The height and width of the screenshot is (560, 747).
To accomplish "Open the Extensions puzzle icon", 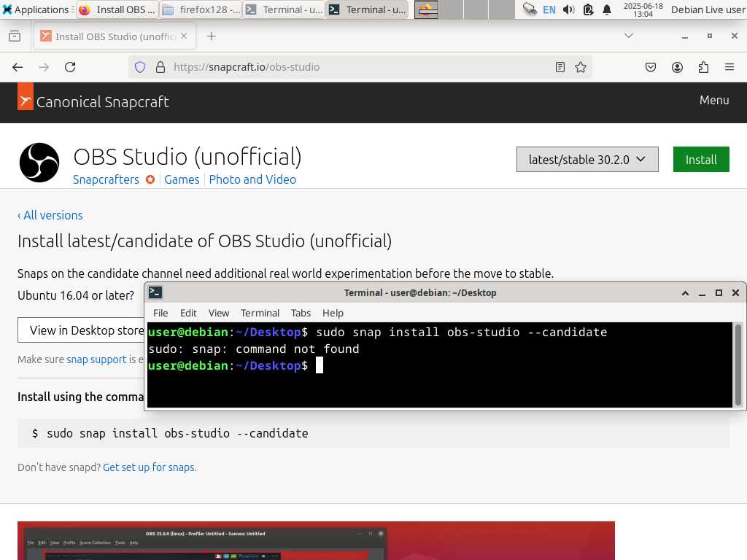I will (703, 67).
